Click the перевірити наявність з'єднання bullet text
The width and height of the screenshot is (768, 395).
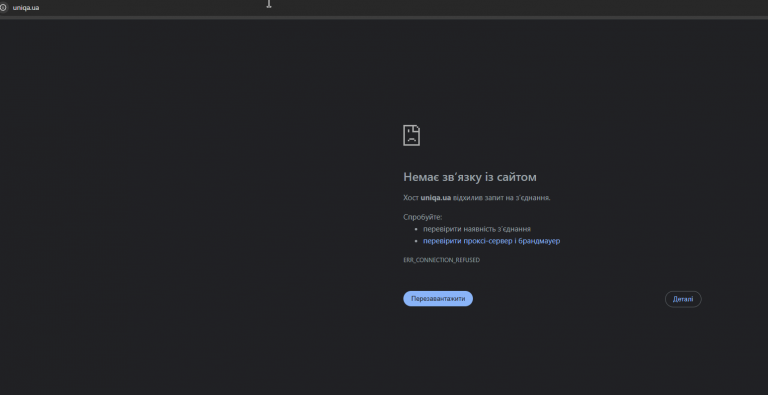point(477,229)
